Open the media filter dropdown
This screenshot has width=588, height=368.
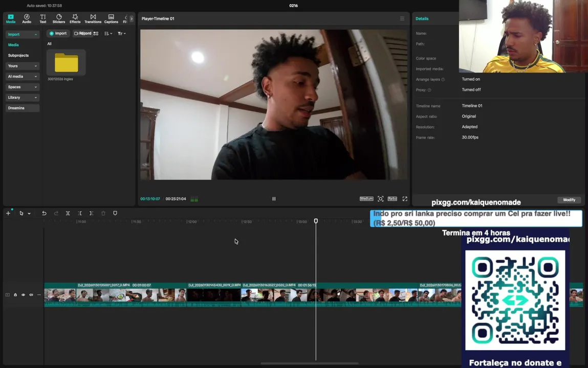[x=121, y=33]
